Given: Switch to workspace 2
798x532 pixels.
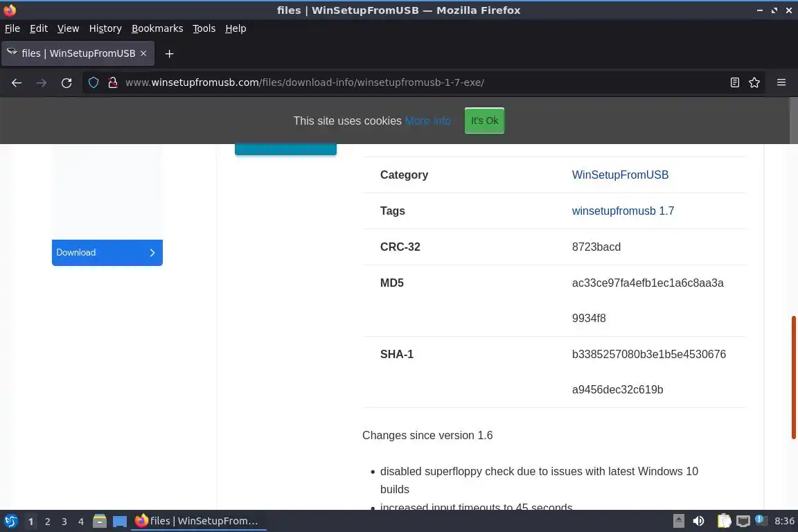Looking at the screenshot, I should click(x=47, y=522).
